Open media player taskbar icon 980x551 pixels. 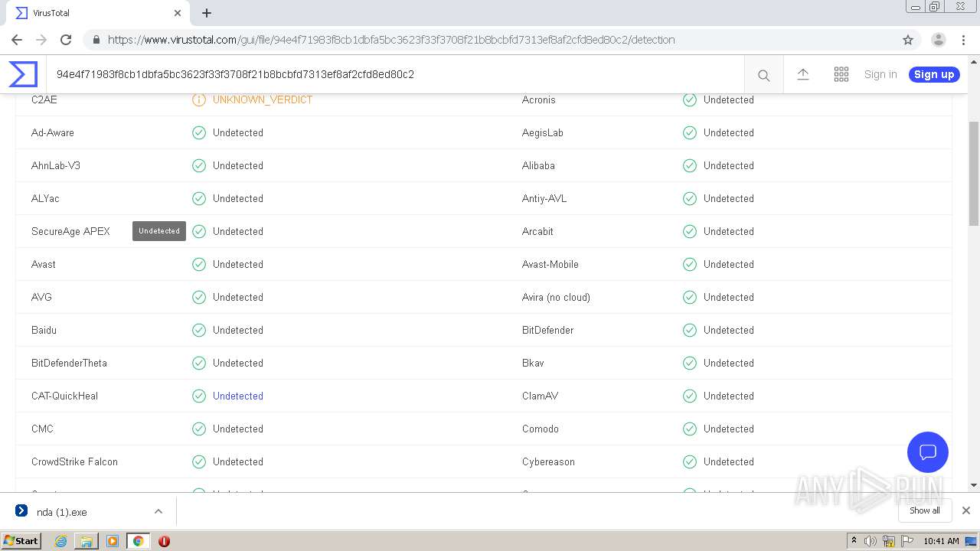[113, 541]
